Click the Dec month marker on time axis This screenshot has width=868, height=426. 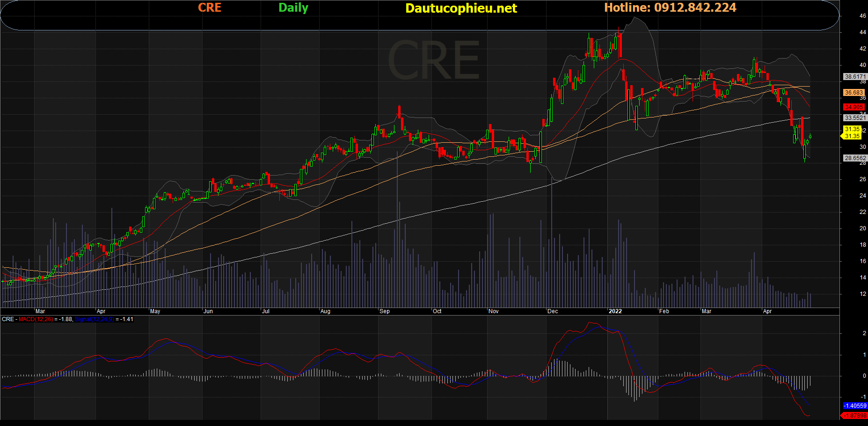pyautogui.click(x=553, y=311)
